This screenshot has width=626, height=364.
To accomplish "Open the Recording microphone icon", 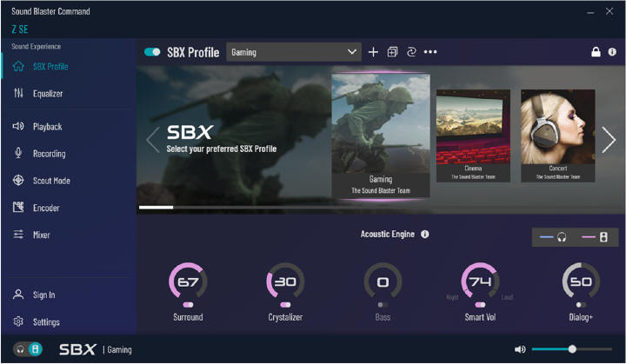I will (x=18, y=153).
